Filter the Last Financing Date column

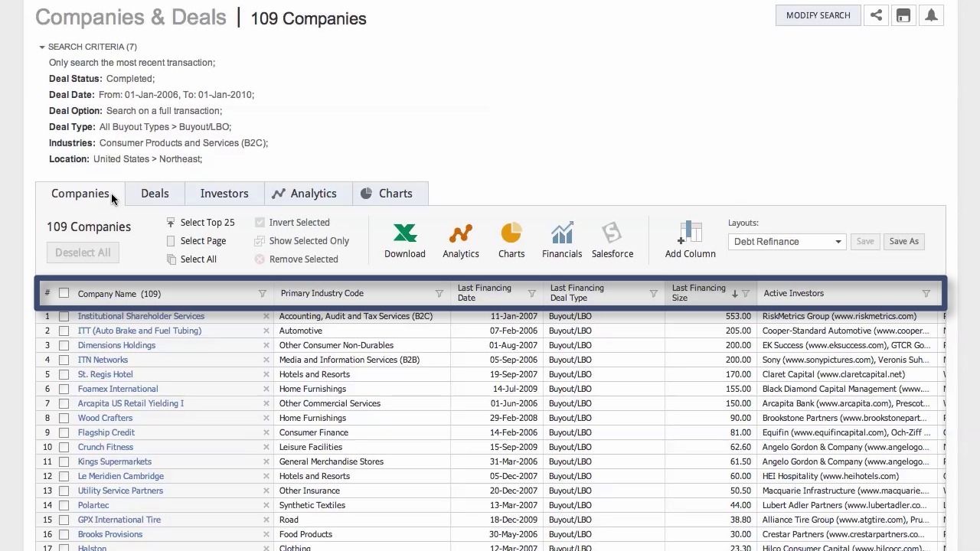click(x=532, y=294)
